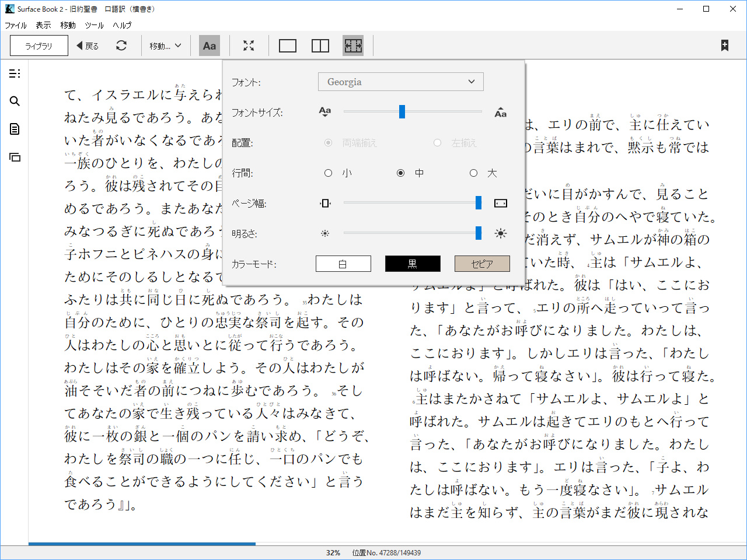
Task: Click the 位置No. 47288/149439 location text
Action: [x=386, y=553]
